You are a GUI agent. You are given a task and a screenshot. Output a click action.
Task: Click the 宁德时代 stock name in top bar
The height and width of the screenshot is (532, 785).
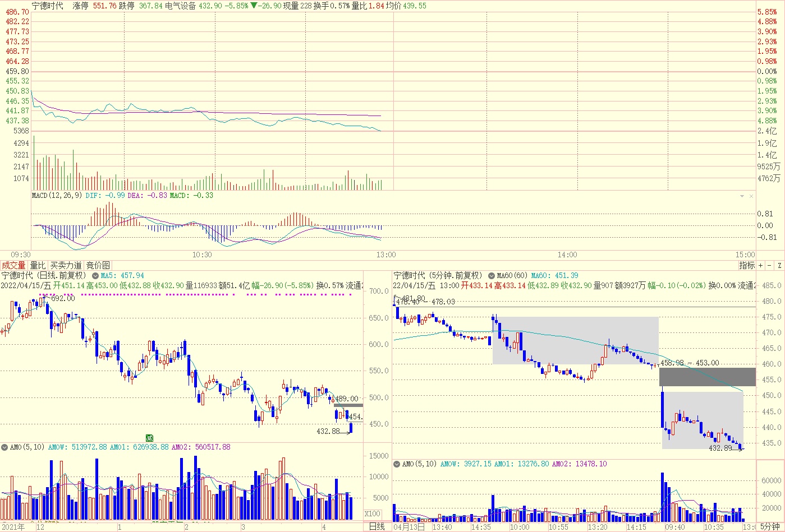coord(48,6)
